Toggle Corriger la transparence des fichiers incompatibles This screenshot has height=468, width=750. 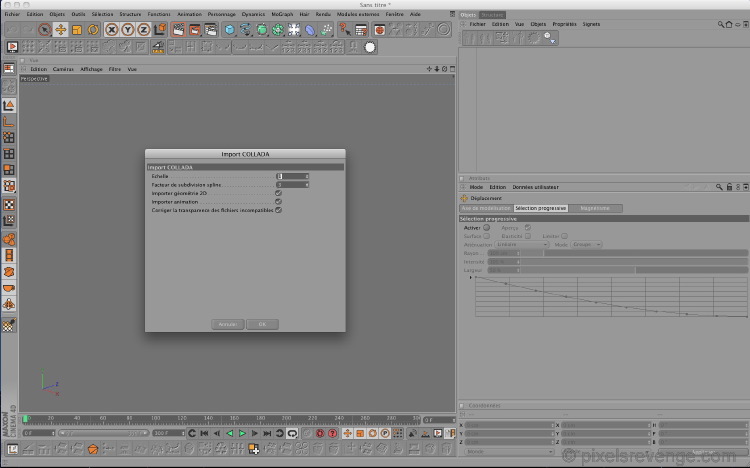pyautogui.click(x=278, y=210)
